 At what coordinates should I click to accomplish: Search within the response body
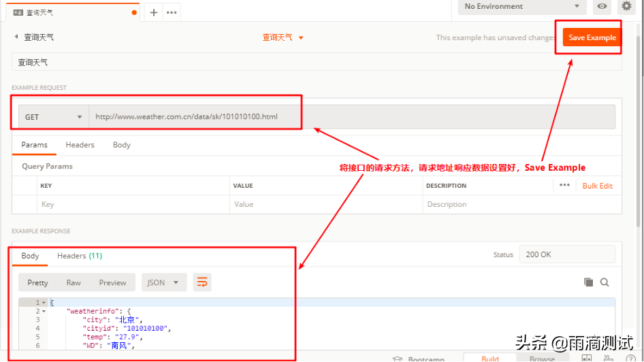(605, 282)
